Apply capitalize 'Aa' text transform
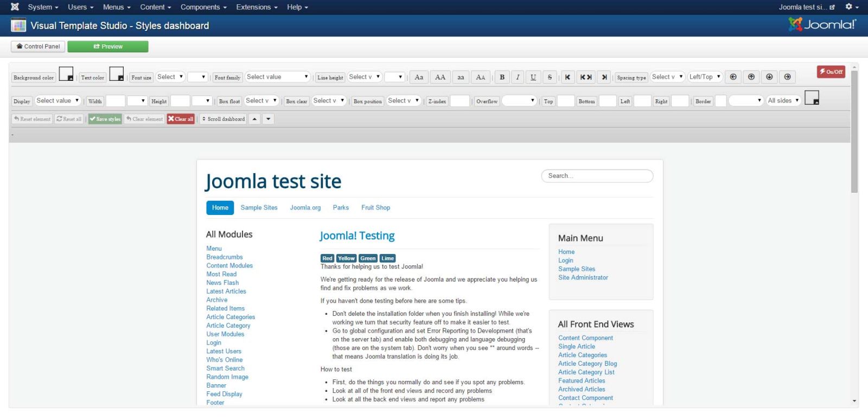This screenshot has height=419, width=868. pos(419,77)
